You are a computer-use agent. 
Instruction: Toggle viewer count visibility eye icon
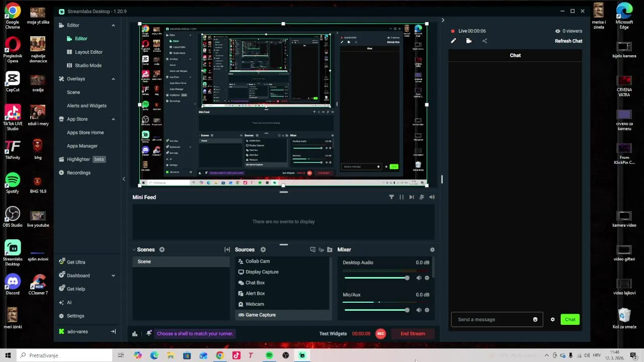click(557, 31)
